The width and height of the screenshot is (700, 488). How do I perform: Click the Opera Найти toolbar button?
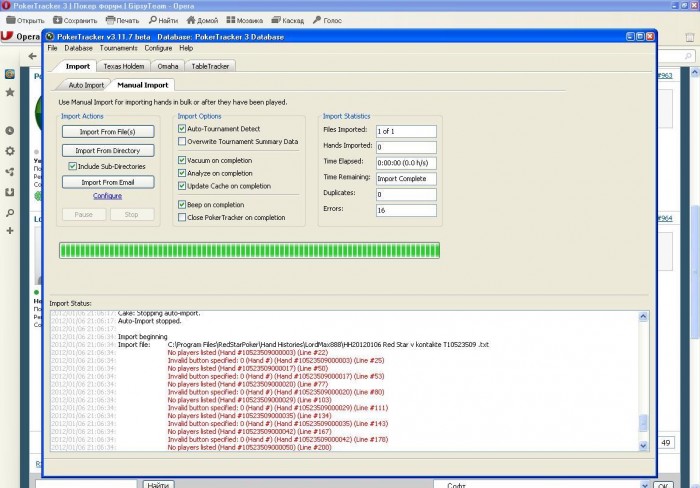click(163, 20)
